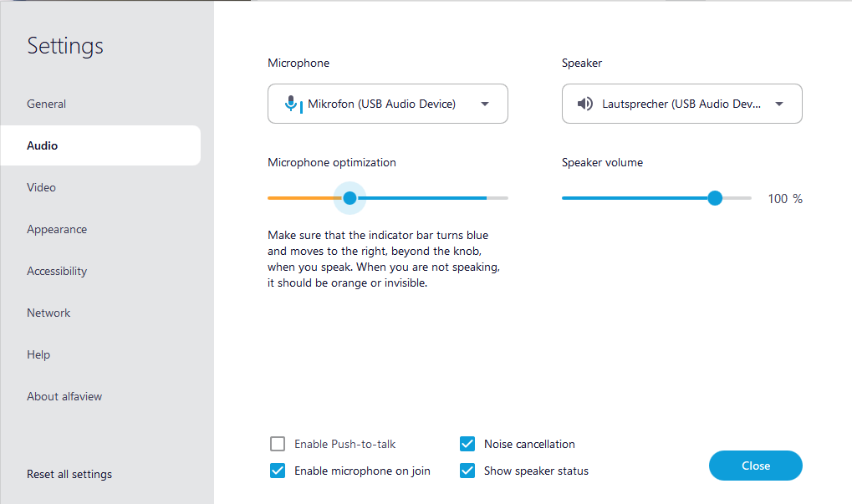Click the microphone icon in the Microphone dropdown
The image size is (852, 504).
pos(291,104)
